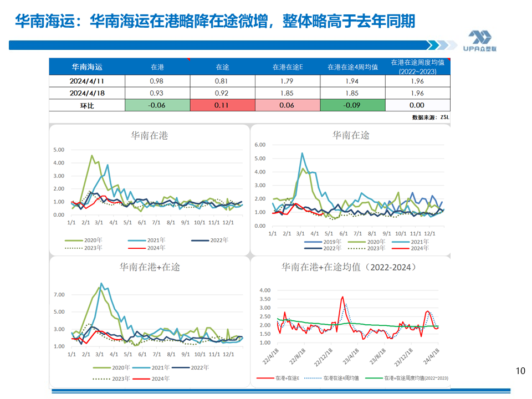Image resolution: width=532 pixels, height=399 pixels.
Task: Click the dark green -0.09 cell
Action: tap(352, 105)
